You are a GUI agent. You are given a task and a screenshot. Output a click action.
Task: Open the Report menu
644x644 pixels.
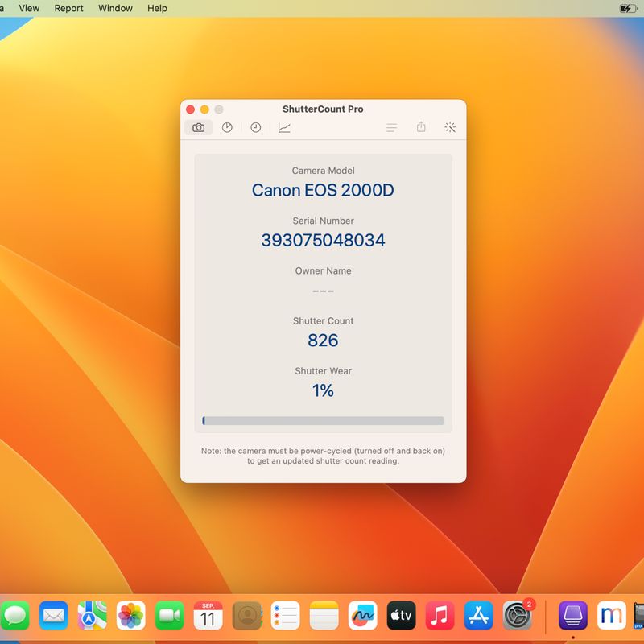pos(68,8)
